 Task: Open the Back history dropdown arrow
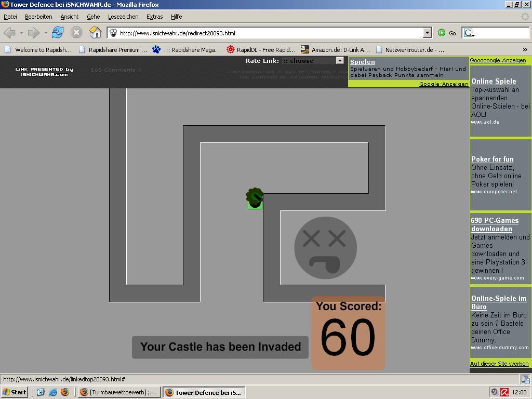click(21, 33)
